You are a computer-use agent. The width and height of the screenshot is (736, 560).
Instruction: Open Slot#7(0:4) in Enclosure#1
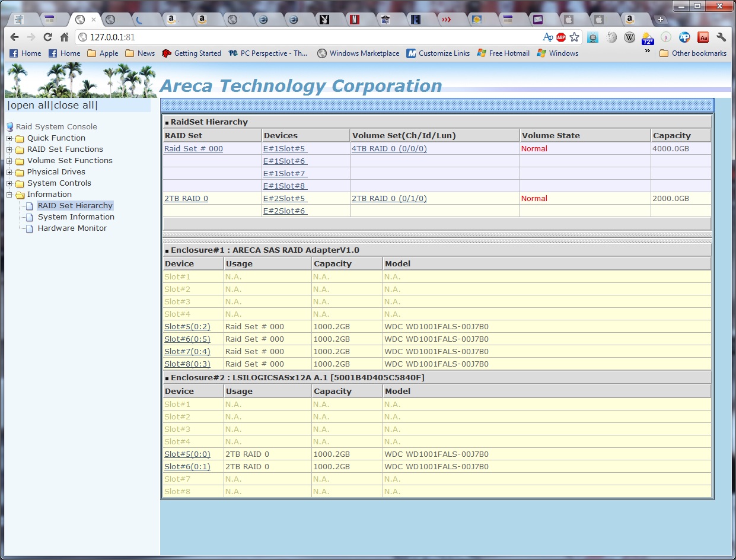tap(187, 352)
